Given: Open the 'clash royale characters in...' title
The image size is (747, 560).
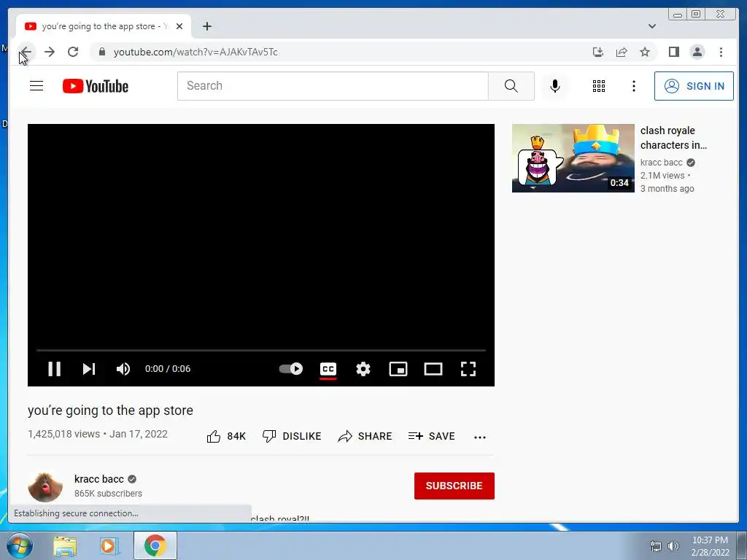Looking at the screenshot, I should pos(673,138).
